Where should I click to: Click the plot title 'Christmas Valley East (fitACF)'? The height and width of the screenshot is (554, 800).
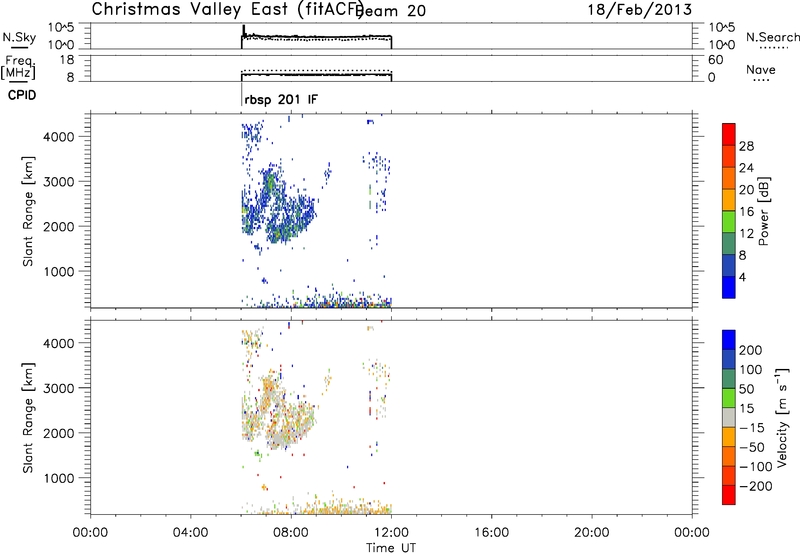(228, 10)
